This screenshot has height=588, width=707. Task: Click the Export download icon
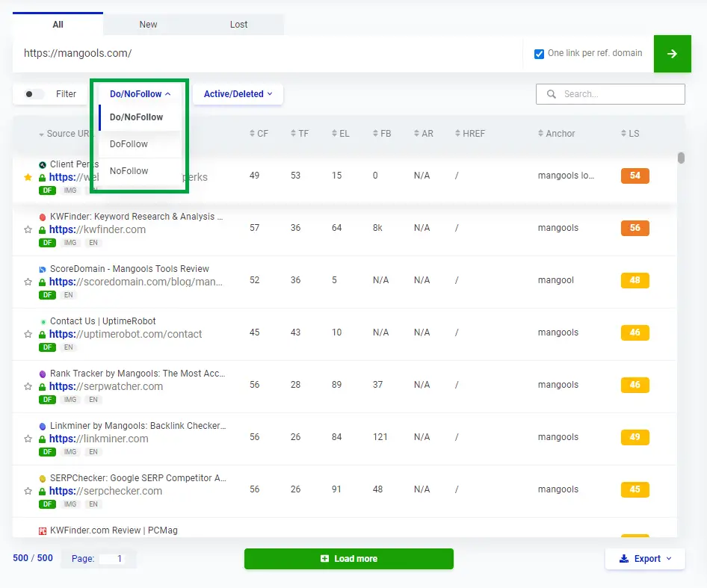[623, 559]
